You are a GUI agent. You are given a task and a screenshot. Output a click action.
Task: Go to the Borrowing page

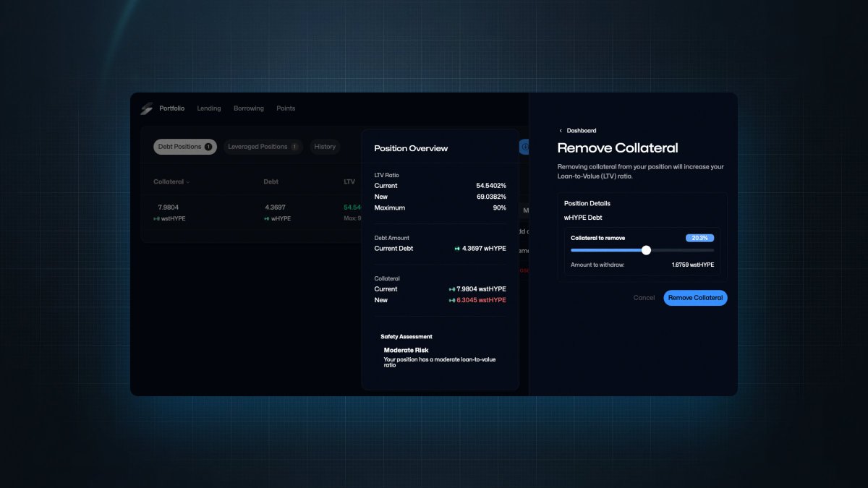point(249,108)
